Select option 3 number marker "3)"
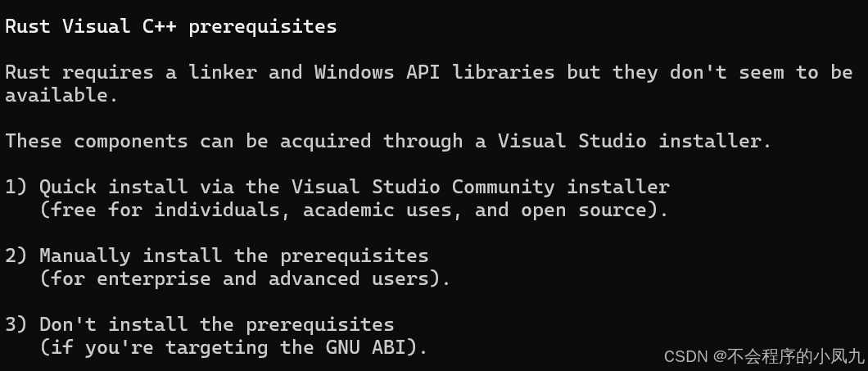 tap(16, 324)
